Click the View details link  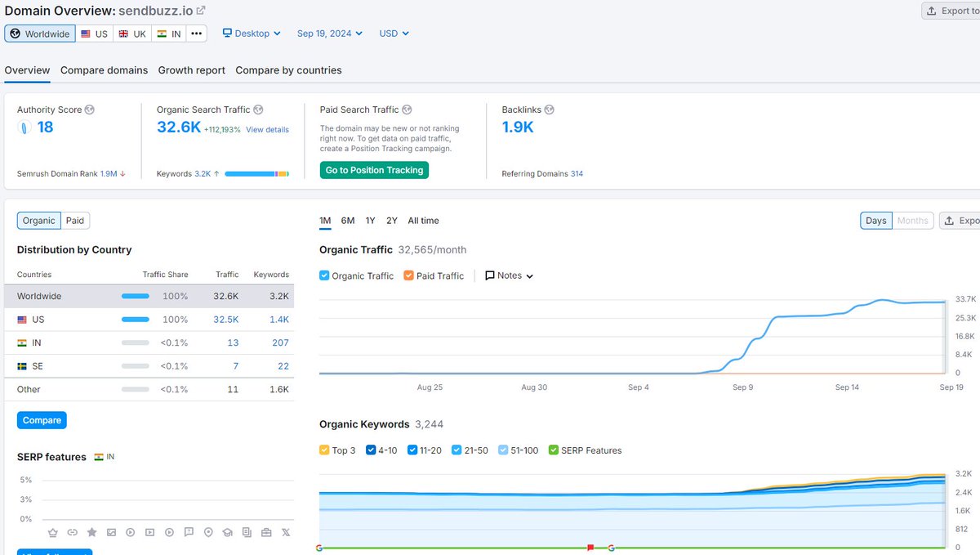(x=267, y=130)
